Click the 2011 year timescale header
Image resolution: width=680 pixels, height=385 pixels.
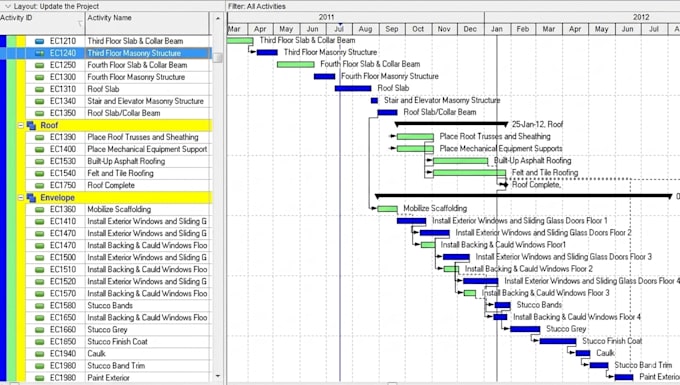(356, 17)
